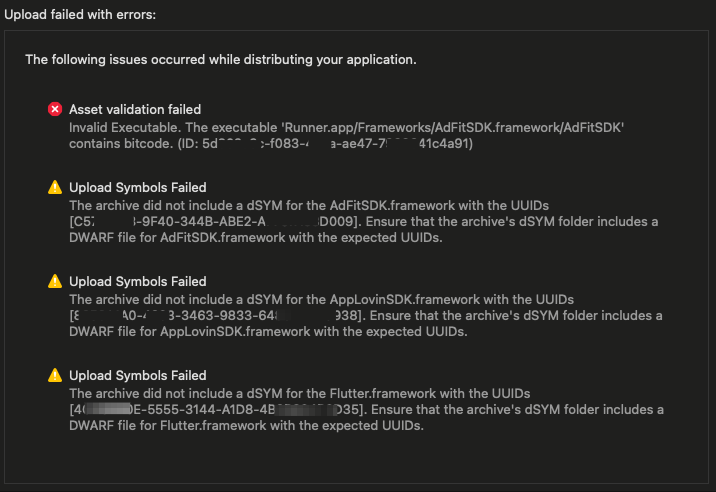Click the warning icon for the AdFitSDK dSYM issue
This screenshot has width=716, height=492.
[54, 187]
